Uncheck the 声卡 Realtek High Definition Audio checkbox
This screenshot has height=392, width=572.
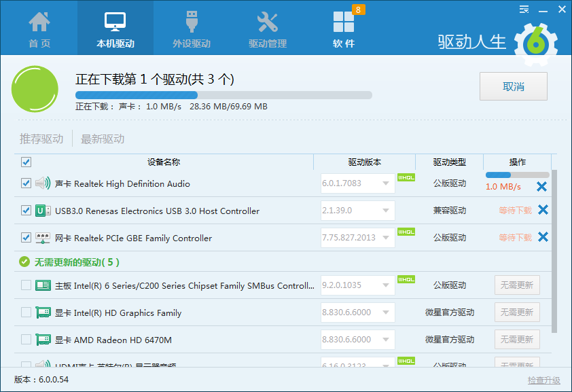click(26, 183)
